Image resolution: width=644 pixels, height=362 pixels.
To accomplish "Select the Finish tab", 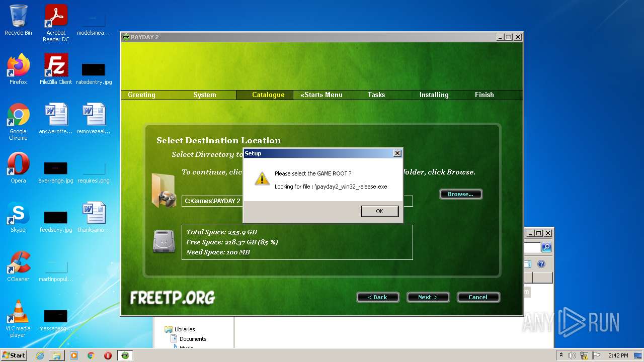I will tap(485, 95).
